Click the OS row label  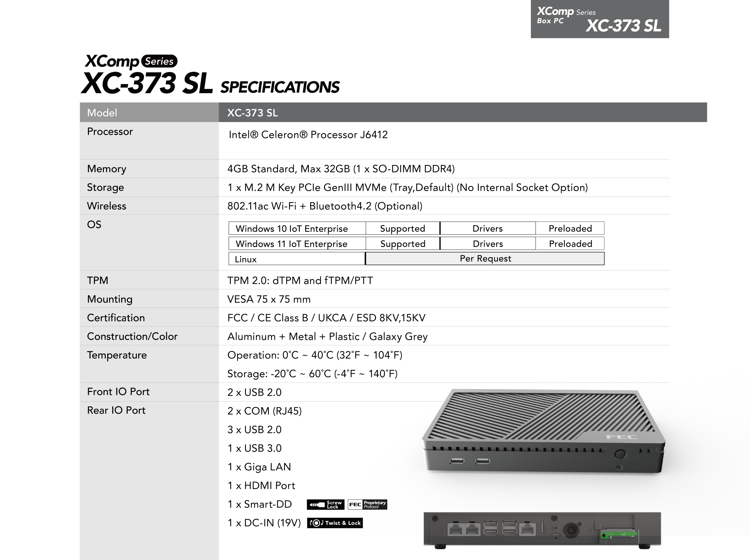pos(94,224)
